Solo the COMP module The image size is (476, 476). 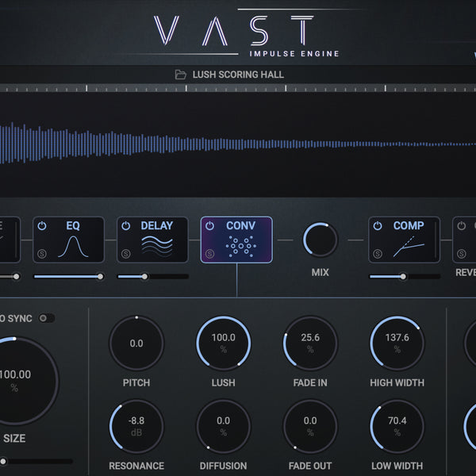point(378,254)
